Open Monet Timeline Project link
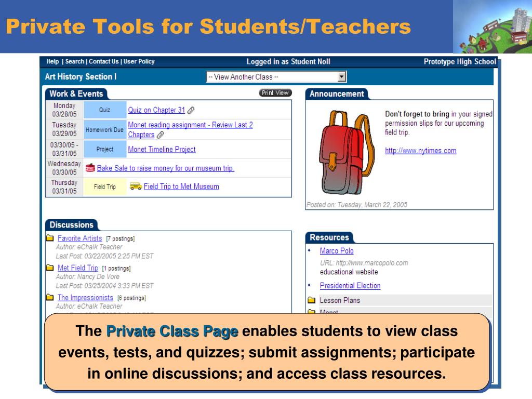This screenshot has width=532, height=399. tap(162, 149)
